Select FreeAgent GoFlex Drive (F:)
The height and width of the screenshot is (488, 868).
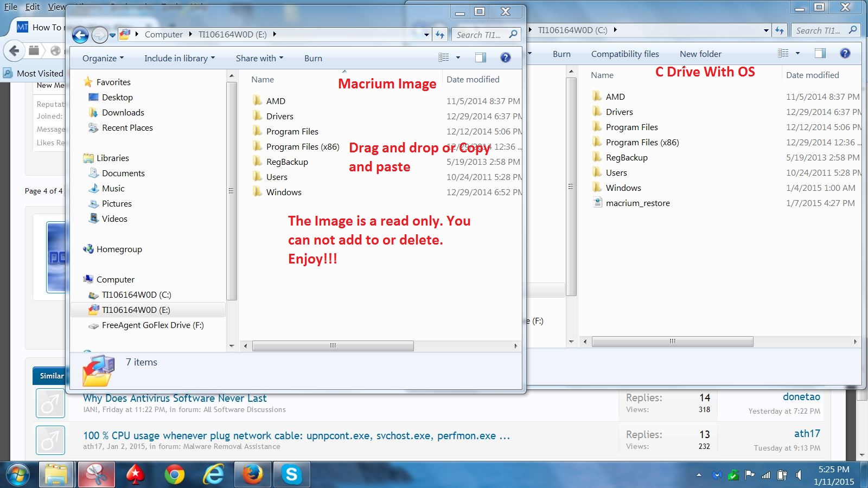153,325
